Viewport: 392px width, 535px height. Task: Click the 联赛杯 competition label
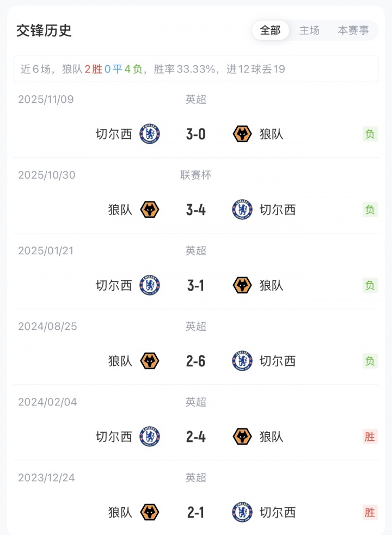[x=196, y=175]
